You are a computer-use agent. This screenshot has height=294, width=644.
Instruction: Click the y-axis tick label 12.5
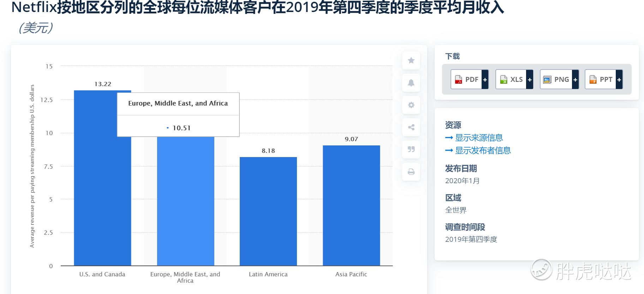tap(47, 100)
